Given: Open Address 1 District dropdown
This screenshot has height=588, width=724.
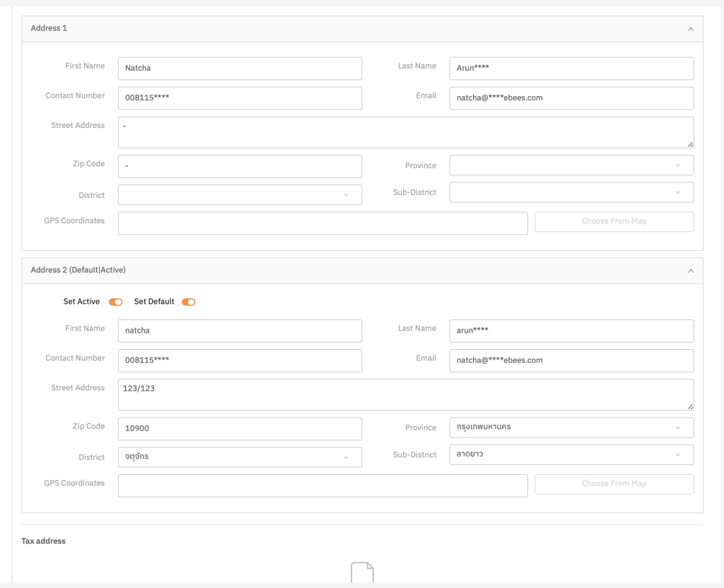Looking at the screenshot, I should pos(240,195).
